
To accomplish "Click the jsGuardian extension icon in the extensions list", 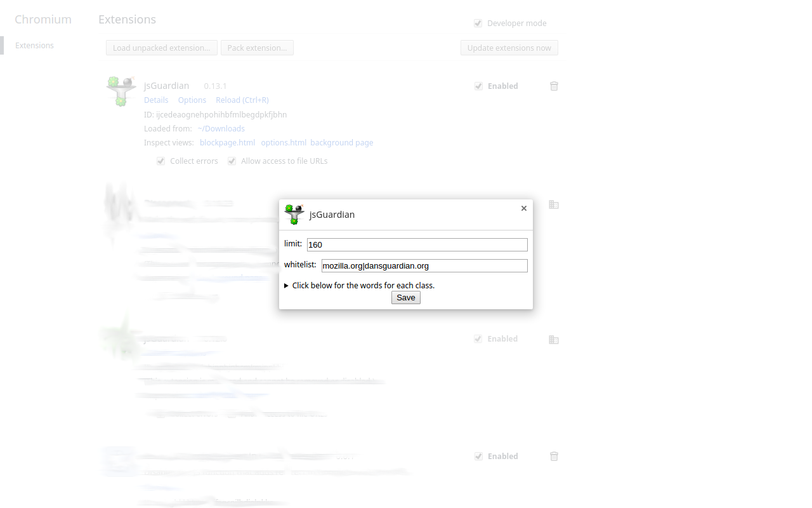I will (x=121, y=91).
